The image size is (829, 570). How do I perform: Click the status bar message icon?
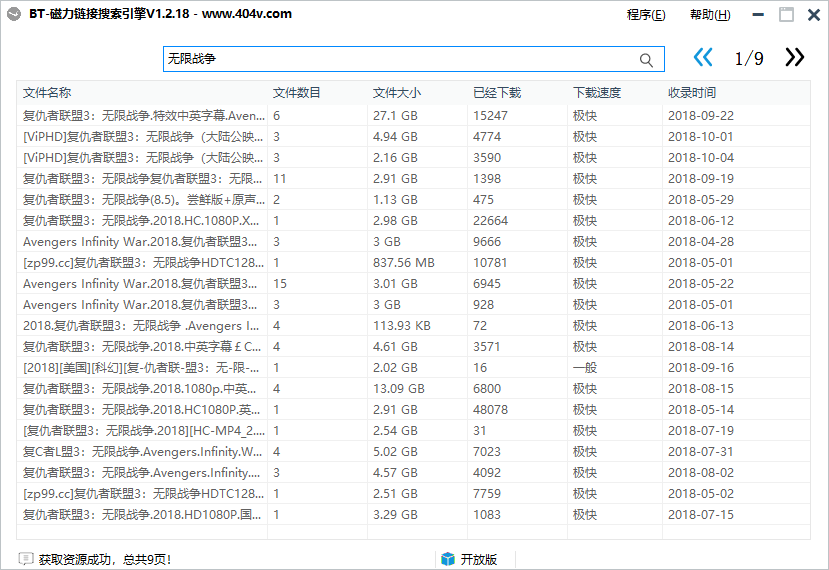click(x=26, y=559)
